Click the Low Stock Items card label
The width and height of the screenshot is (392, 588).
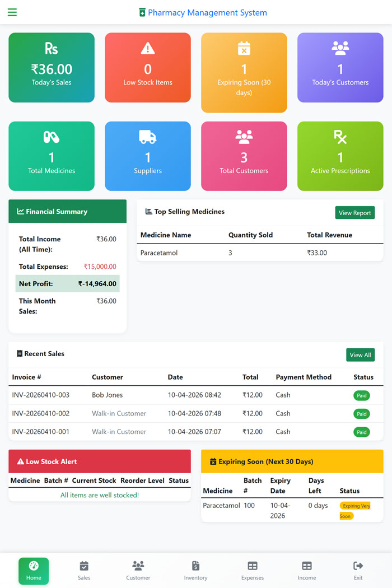[148, 82]
